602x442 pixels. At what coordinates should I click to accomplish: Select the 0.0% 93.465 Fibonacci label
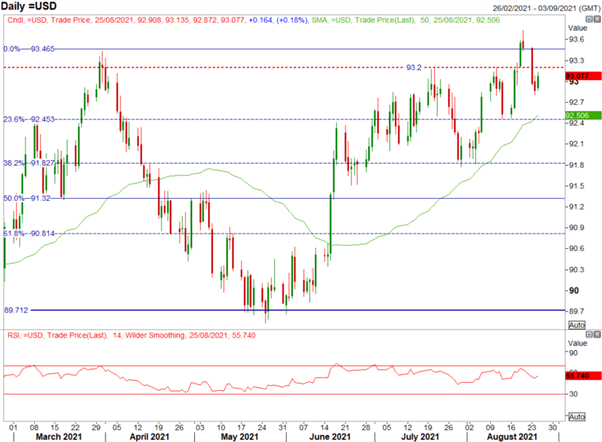pyautogui.click(x=29, y=49)
